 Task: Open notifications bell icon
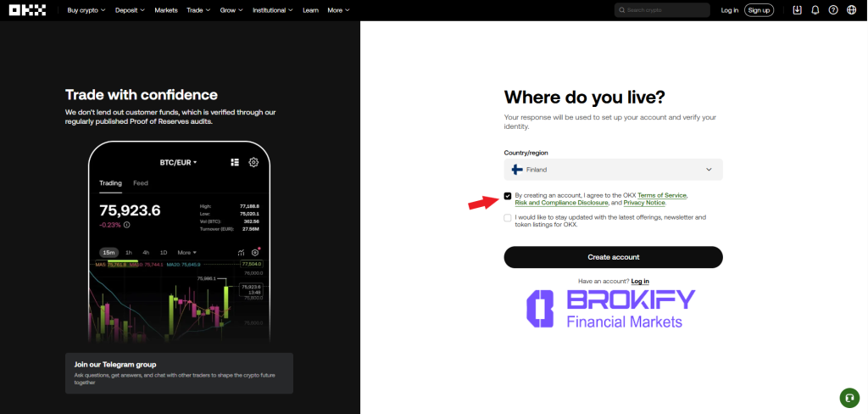pos(815,10)
